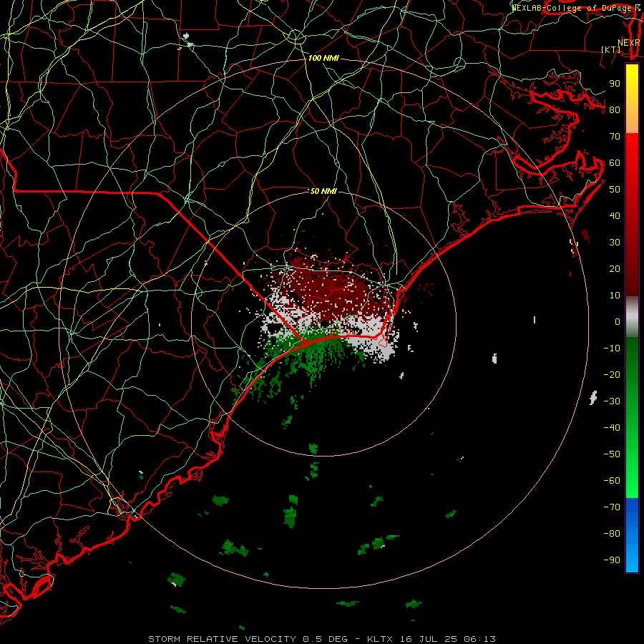The height and width of the screenshot is (644, 644).
Task: Click the '50' value on velocity scale
Action: 615,190
